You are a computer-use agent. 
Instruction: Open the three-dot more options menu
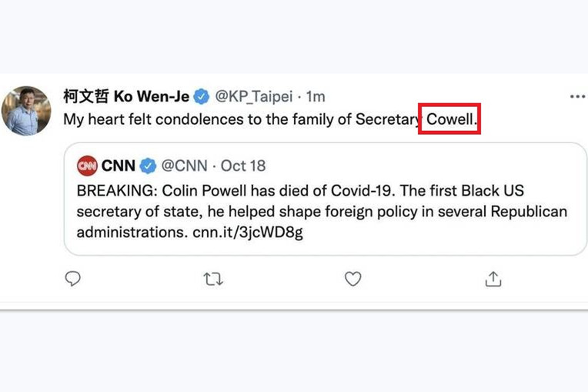click(577, 97)
